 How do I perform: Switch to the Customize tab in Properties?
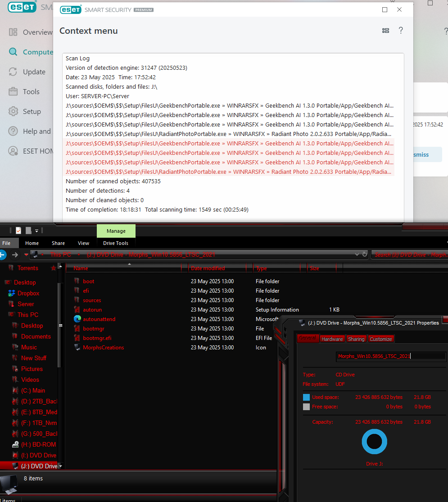pos(381,339)
